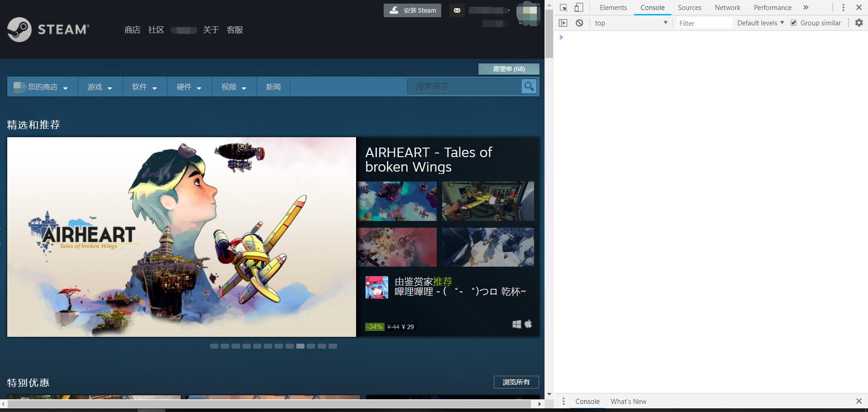
Task: Open the 愿望单 (68) wishlist button
Action: click(x=509, y=69)
